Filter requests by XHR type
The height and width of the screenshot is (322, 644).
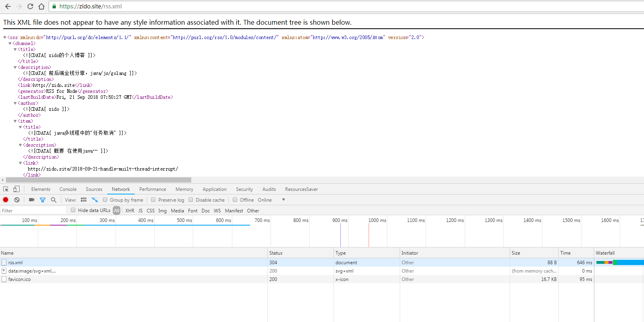click(130, 211)
